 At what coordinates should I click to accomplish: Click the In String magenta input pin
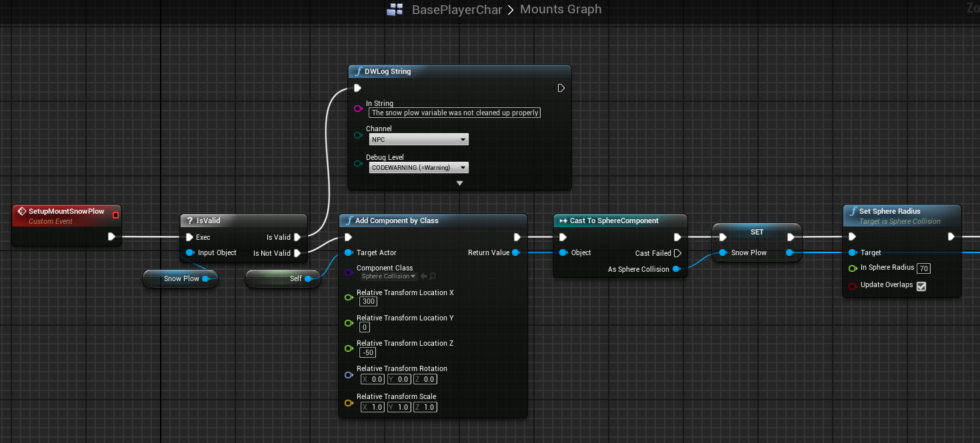coord(358,108)
